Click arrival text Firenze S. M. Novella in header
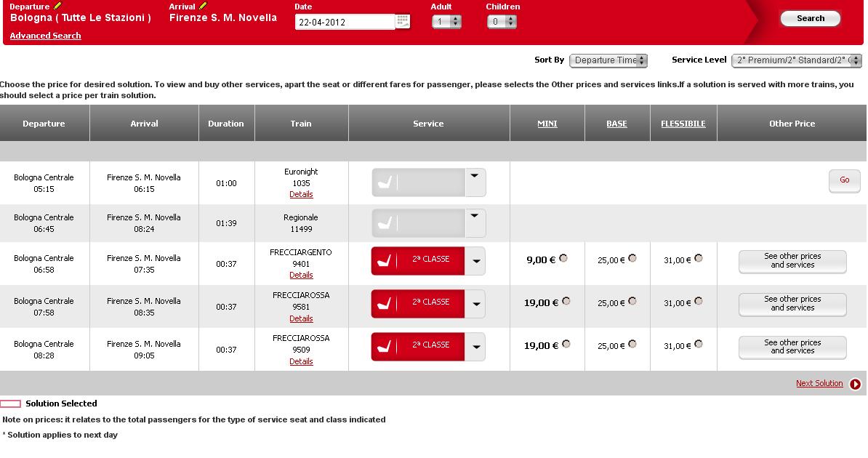This screenshot has width=868, height=458. [223, 17]
